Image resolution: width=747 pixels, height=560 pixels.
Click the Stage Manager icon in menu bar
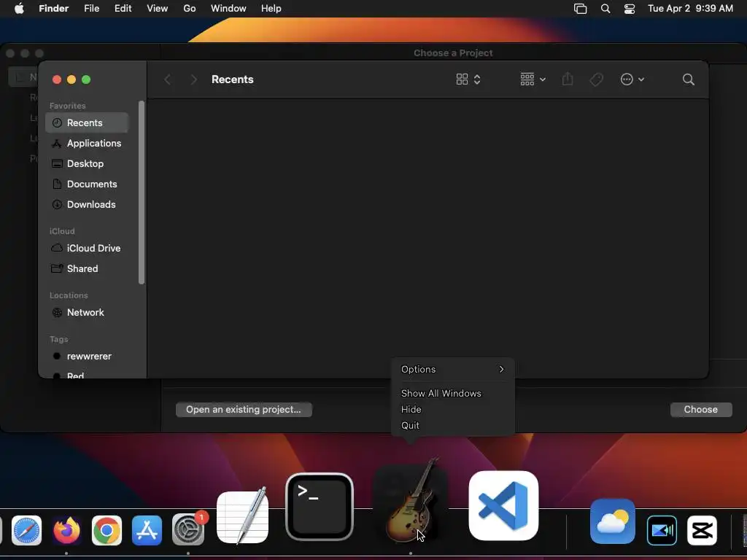[x=580, y=9]
